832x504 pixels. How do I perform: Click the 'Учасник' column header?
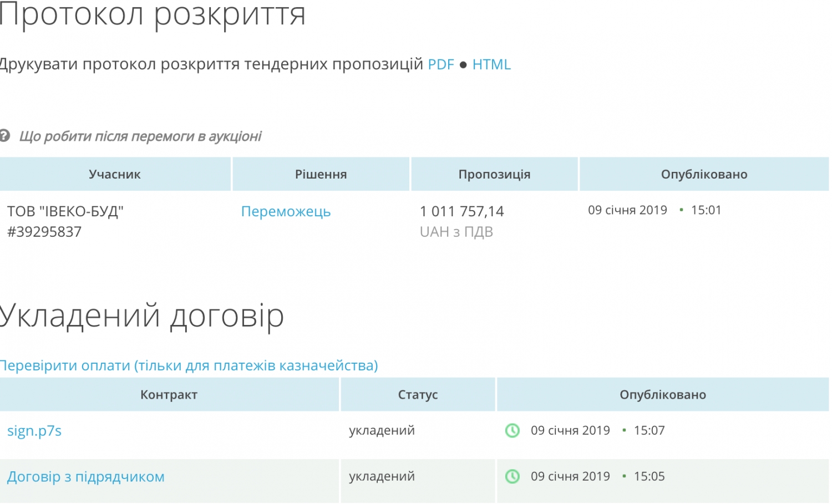point(115,174)
